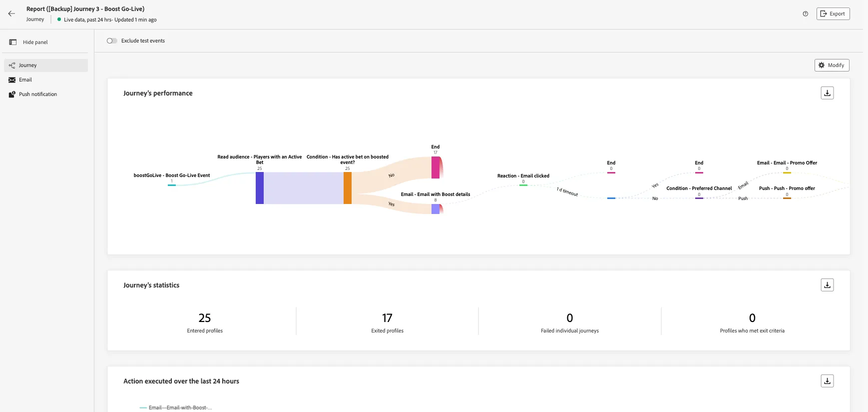Viewport: 868px width, 412px height.
Task: Select the Read audience blue node bar
Action: click(x=260, y=188)
